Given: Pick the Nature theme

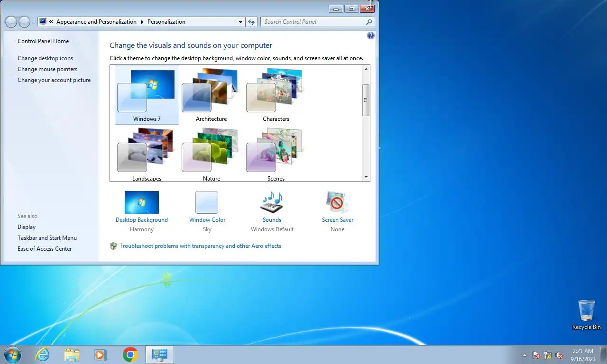Looking at the screenshot, I should coord(211,155).
